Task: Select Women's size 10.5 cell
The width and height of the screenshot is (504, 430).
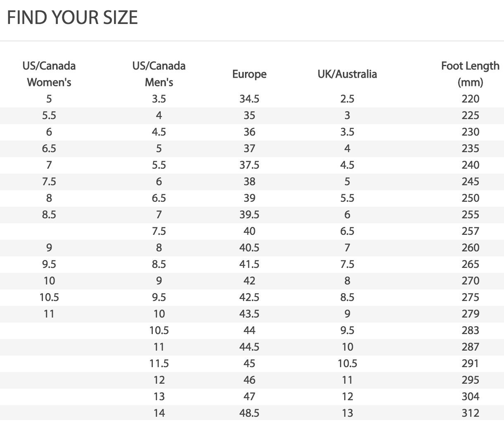Action: point(49,297)
